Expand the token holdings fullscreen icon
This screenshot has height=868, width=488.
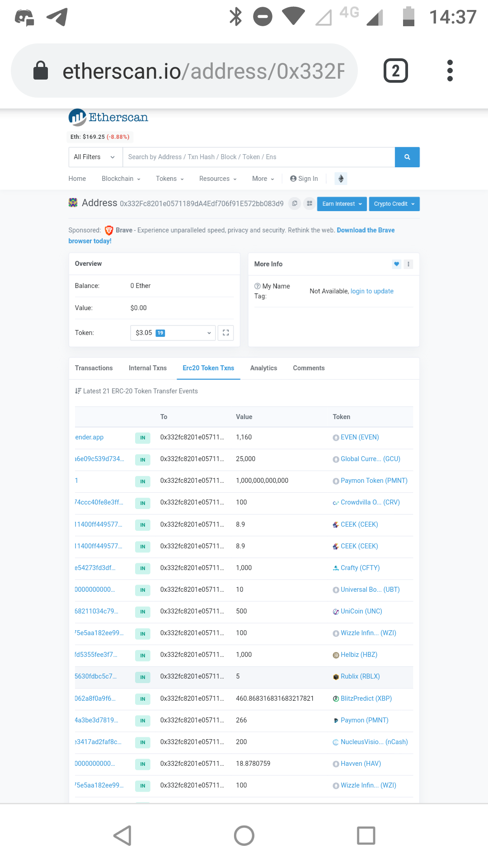(225, 333)
